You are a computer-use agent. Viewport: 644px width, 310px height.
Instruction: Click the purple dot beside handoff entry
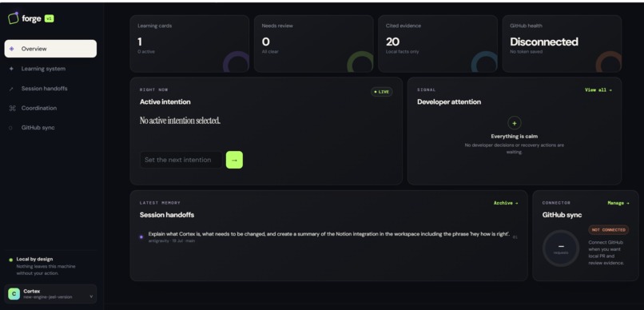pyautogui.click(x=141, y=237)
